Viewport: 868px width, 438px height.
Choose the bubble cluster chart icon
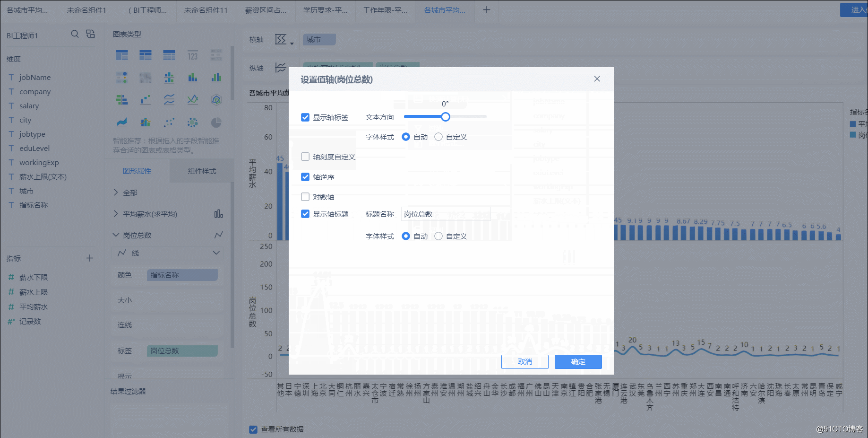click(x=193, y=123)
